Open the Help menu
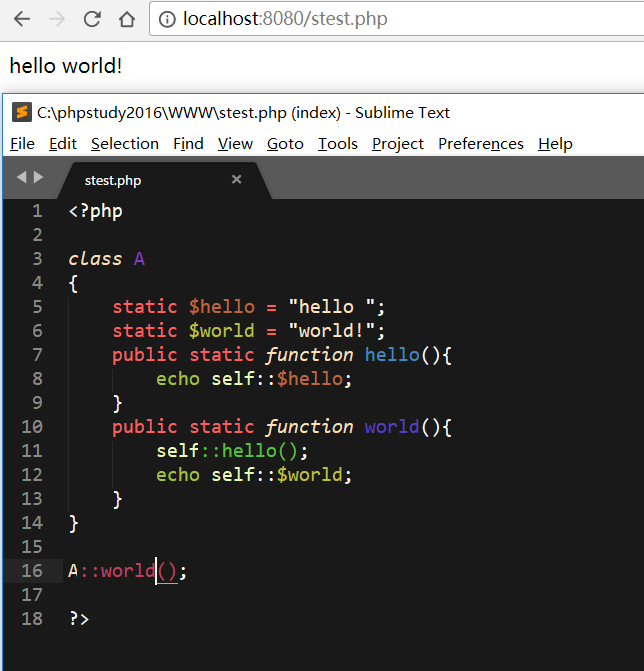 click(555, 144)
